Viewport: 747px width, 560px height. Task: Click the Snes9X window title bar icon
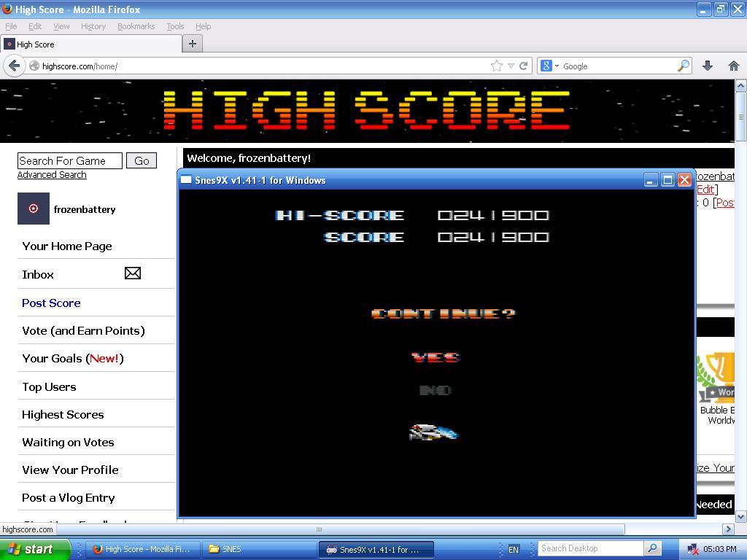coord(186,180)
